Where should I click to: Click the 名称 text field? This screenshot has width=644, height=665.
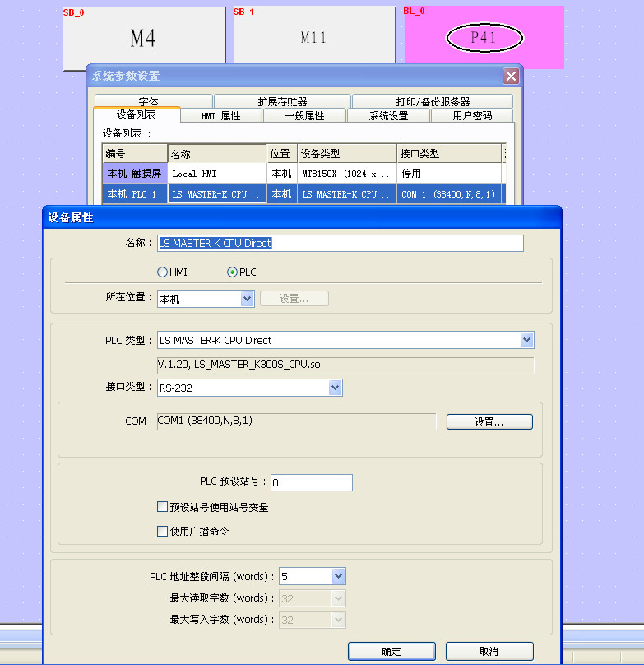tap(340, 244)
